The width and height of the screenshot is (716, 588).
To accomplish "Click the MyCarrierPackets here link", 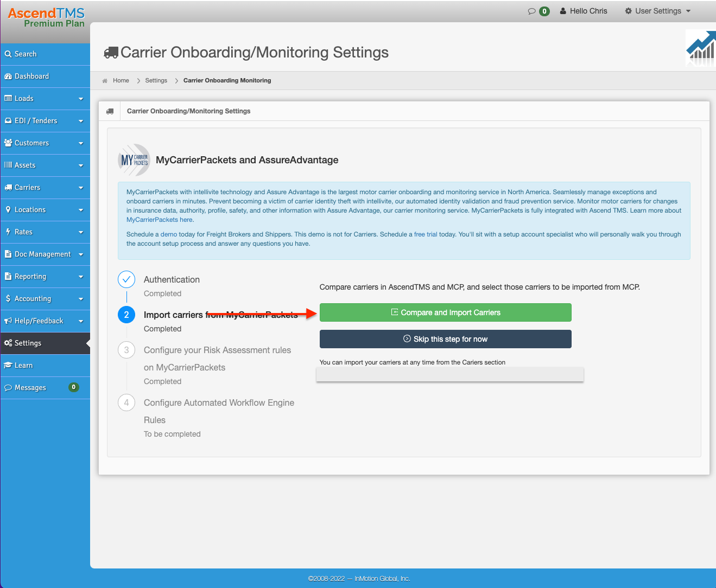I will [x=160, y=220].
